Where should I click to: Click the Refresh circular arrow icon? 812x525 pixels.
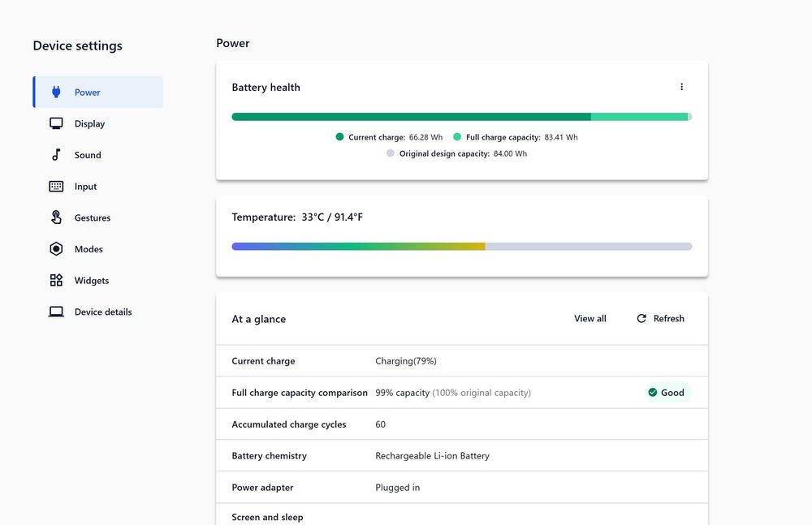(x=641, y=319)
